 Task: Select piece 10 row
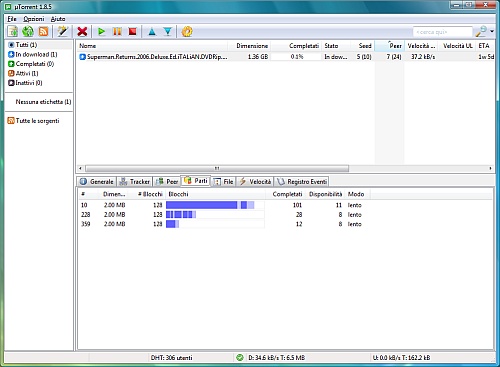(x=285, y=205)
